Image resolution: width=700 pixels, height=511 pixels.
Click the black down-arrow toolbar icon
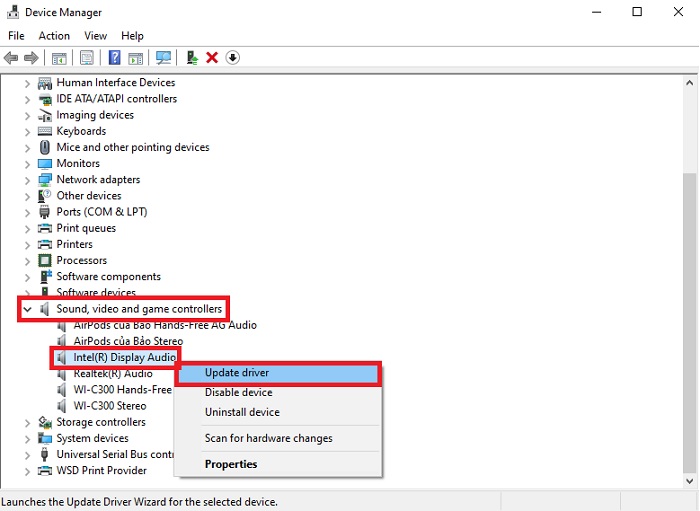pyautogui.click(x=232, y=58)
